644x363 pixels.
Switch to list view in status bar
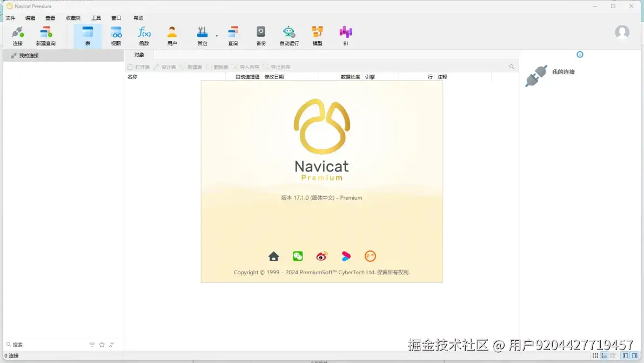pyautogui.click(x=604, y=356)
